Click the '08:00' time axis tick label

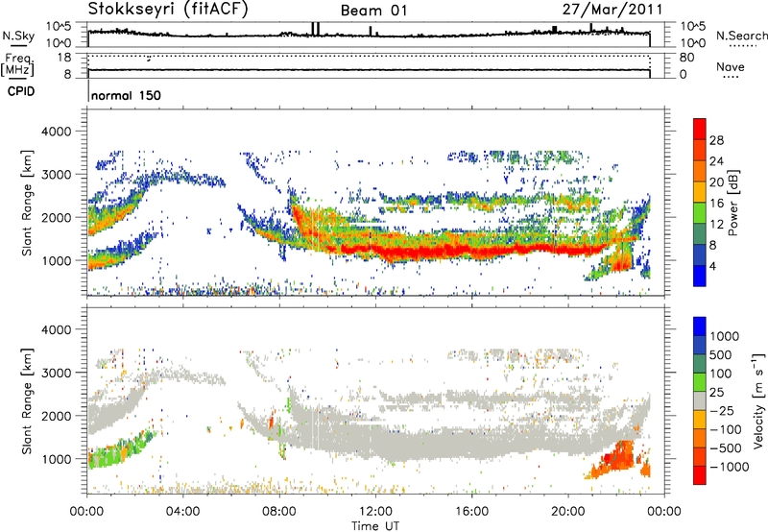click(279, 512)
